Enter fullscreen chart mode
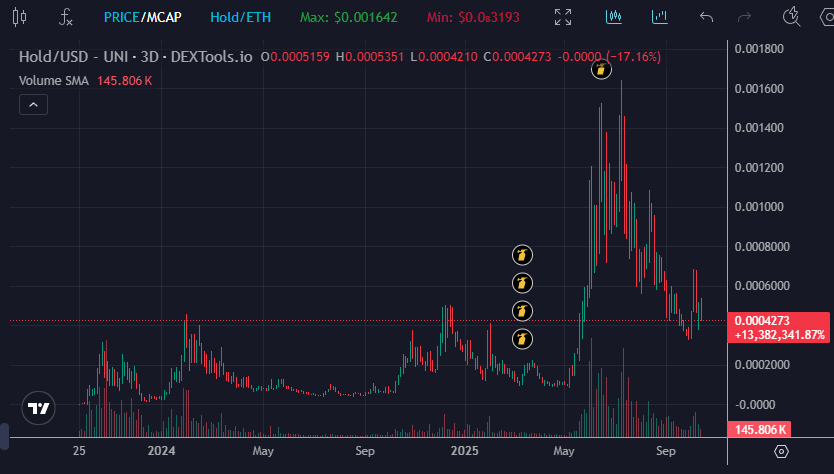Screen dimensions: 834x474 click(x=563, y=17)
